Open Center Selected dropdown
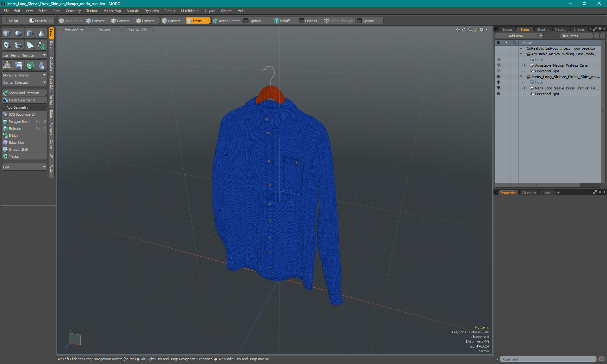607x364 pixels. tap(25, 82)
